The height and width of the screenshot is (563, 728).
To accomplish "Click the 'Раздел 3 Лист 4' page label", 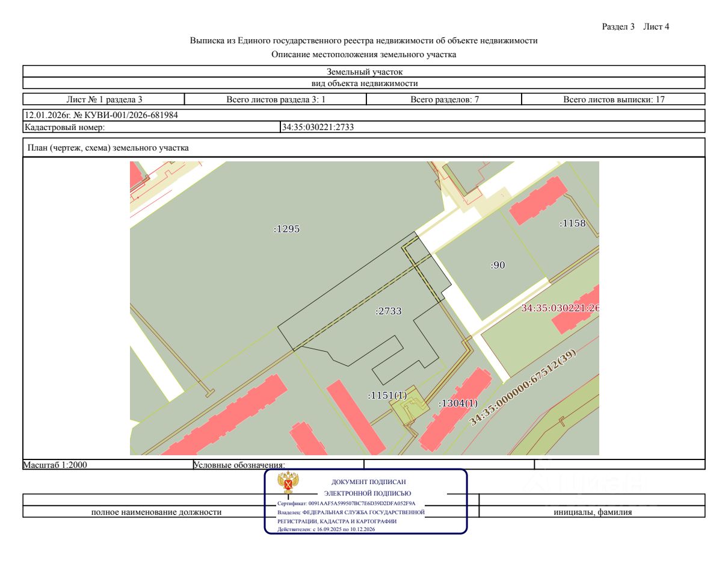I will click(x=635, y=26).
